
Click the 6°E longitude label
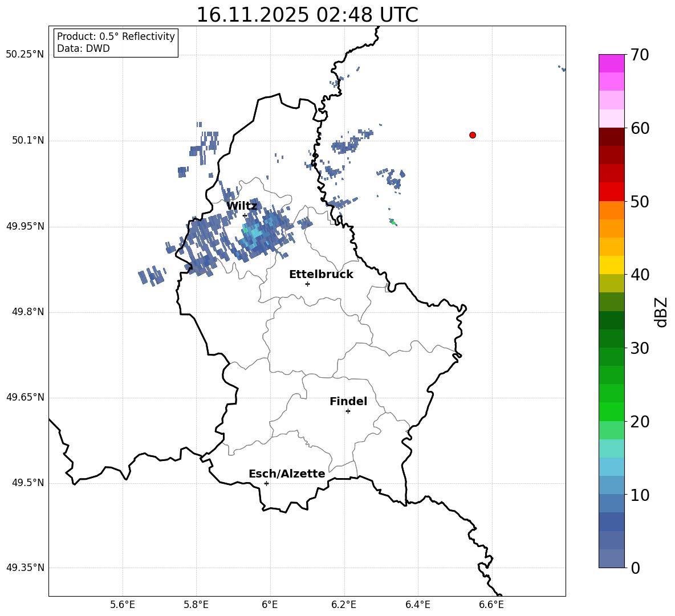pyautogui.click(x=270, y=605)
